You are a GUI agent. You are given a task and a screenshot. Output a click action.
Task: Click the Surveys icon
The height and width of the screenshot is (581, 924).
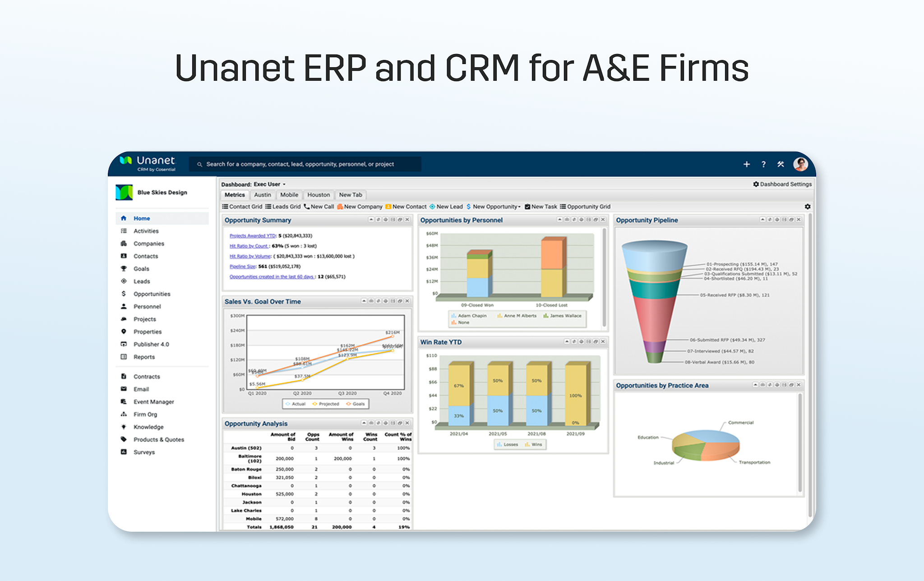124,452
